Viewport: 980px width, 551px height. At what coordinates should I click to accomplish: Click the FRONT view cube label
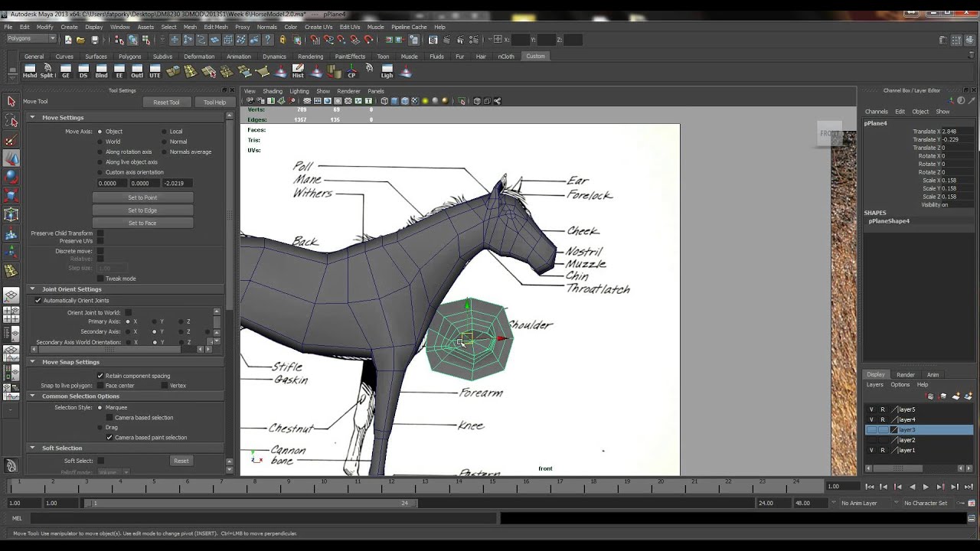pyautogui.click(x=829, y=133)
